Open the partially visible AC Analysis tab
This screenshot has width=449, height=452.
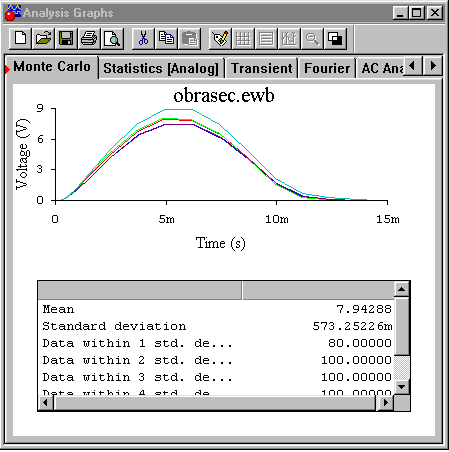[x=380, y=68]
